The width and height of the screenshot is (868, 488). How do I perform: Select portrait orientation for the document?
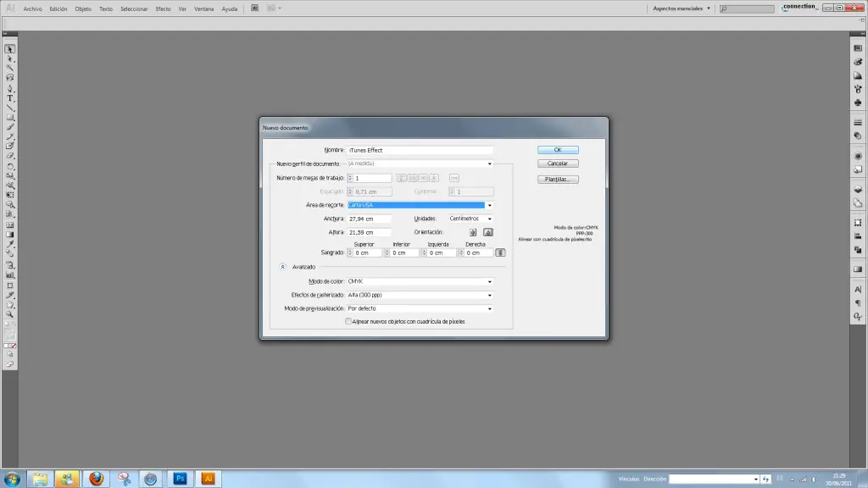pos(473,232)
